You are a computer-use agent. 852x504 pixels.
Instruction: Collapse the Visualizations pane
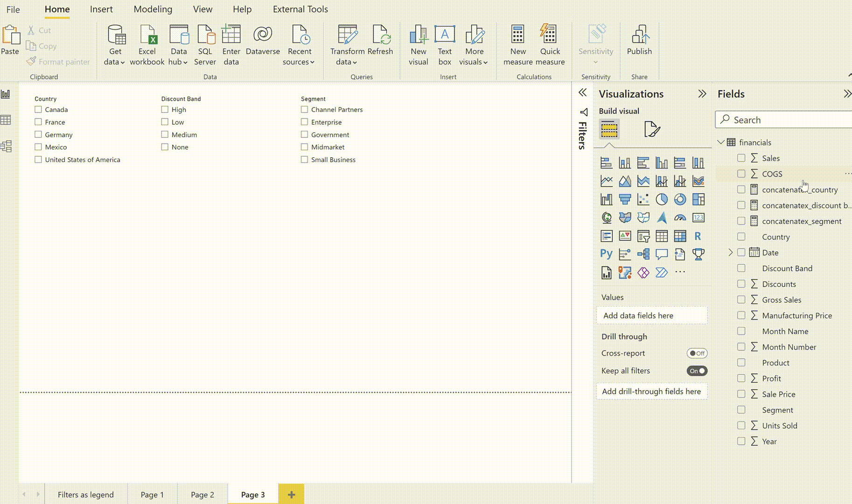point(702,94)
